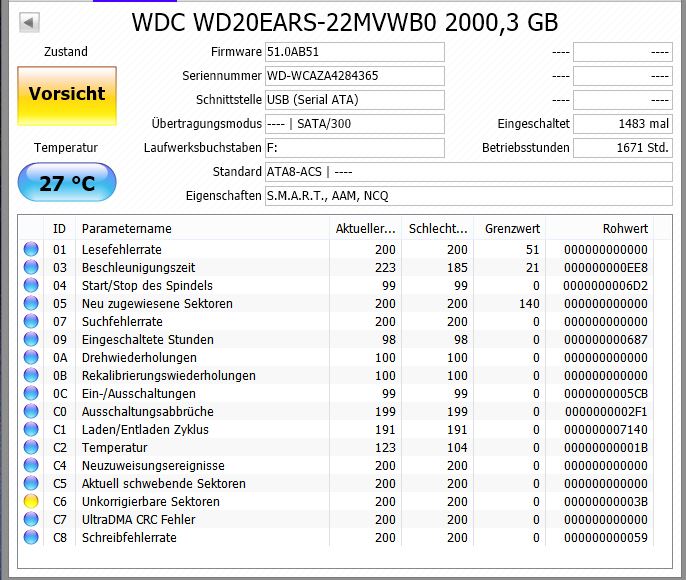The height and width of the screenshot is (580, 686).
Task: Click the status orb for UltraDMA CRC Fehler
Action: click(x=31, y=519)
